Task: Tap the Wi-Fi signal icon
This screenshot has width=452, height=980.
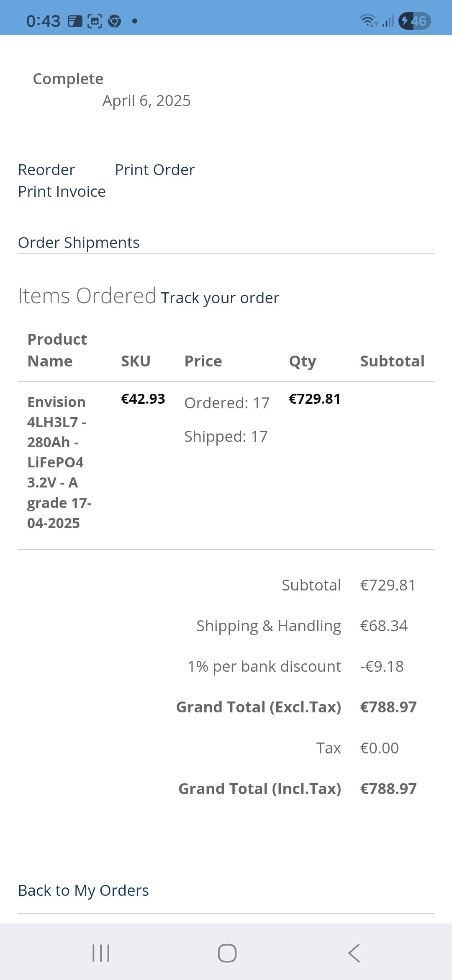Action: (x=369, y=21)
